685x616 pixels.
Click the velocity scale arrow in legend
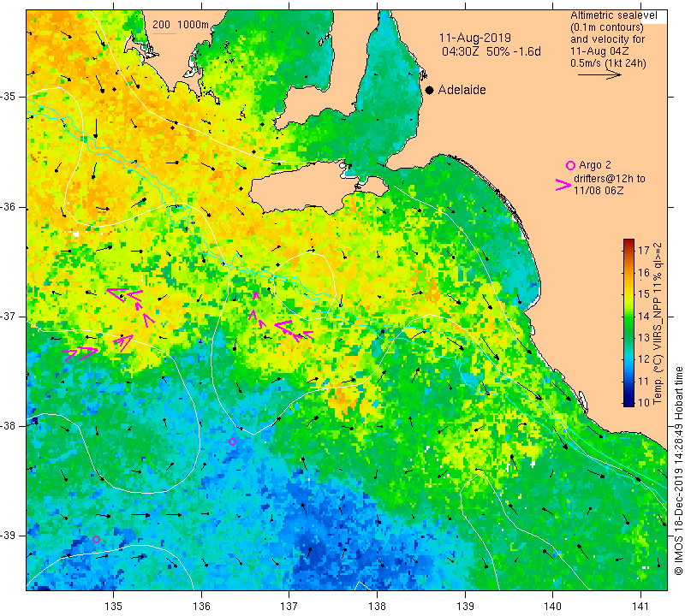click(x=599, y=75)
